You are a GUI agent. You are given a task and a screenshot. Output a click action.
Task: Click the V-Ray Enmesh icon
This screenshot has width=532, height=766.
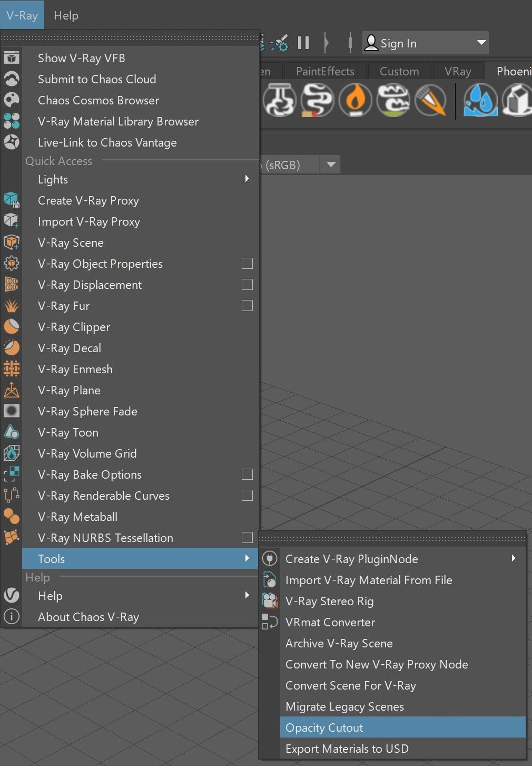(x=12, y=369)
